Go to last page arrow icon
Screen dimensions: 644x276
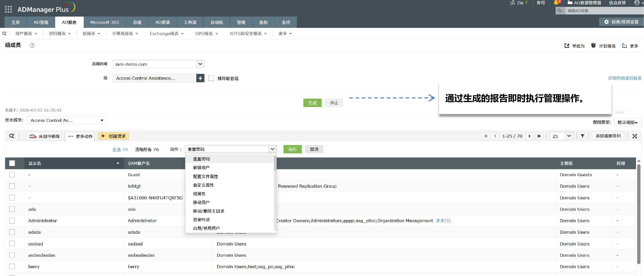(539, 136)
